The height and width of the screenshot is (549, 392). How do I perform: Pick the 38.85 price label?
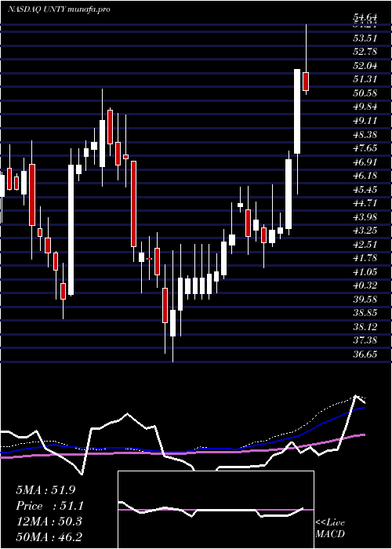365,313
